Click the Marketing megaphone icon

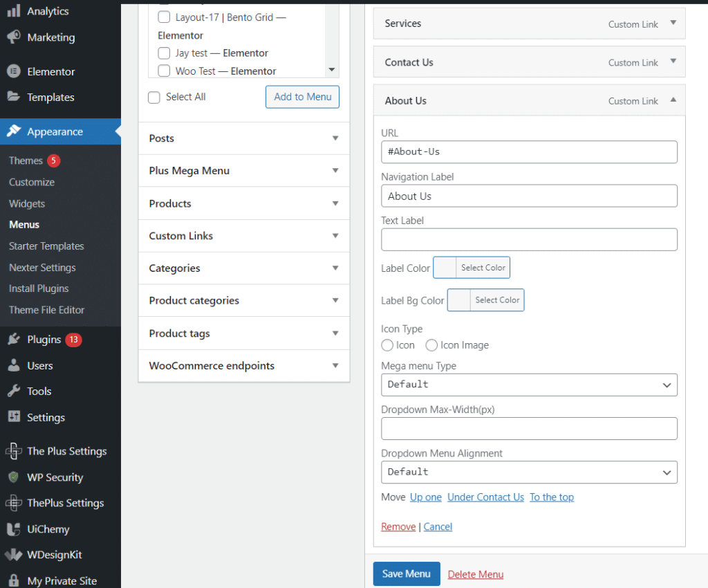tap(14, 37)
